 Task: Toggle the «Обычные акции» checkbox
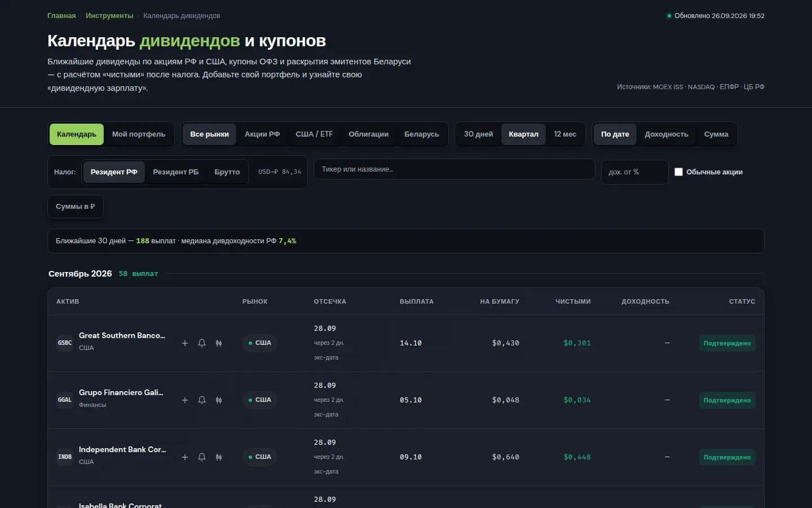click(x=679, y=172)
